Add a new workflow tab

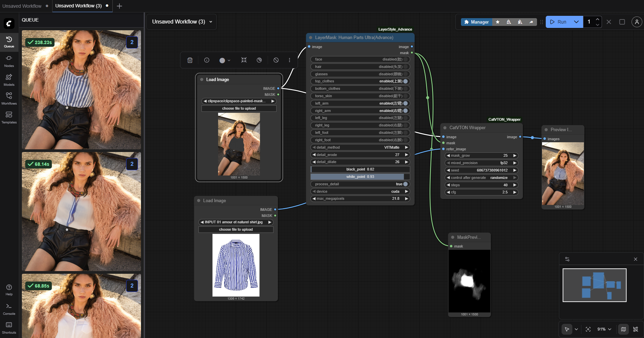pos(119,6)
